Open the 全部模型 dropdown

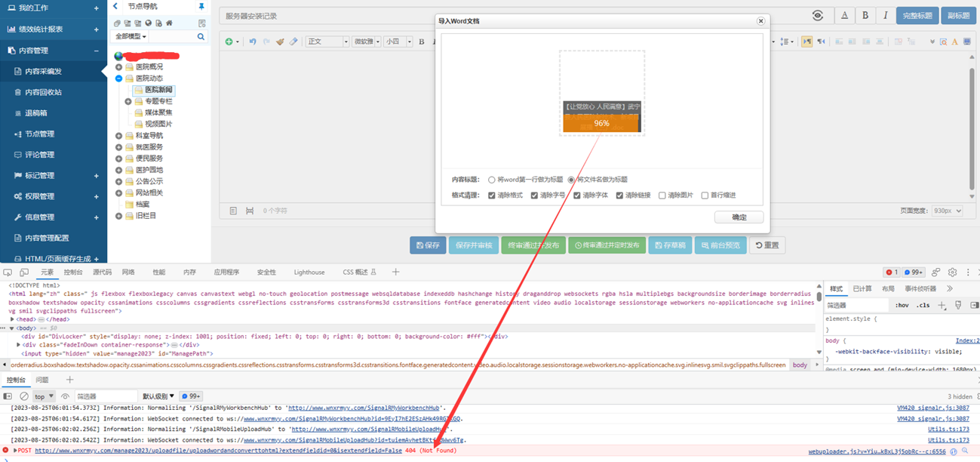pyautogui.click(x=131, y=36)
